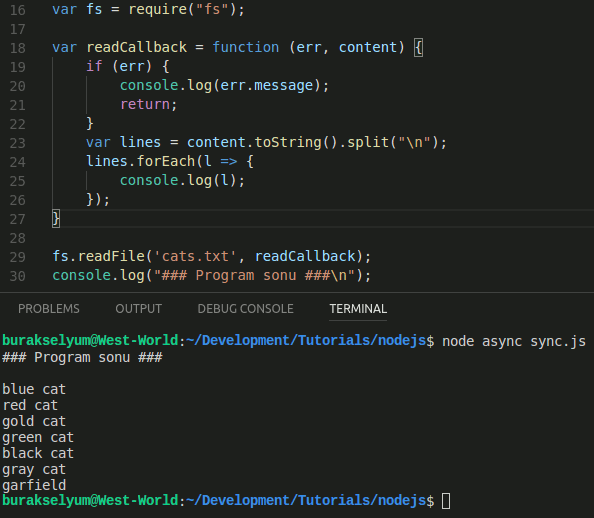This screenshot has width=594, height=518.
Task: Click 'red cat' in terminal output
Action: (x=30, y=405)
